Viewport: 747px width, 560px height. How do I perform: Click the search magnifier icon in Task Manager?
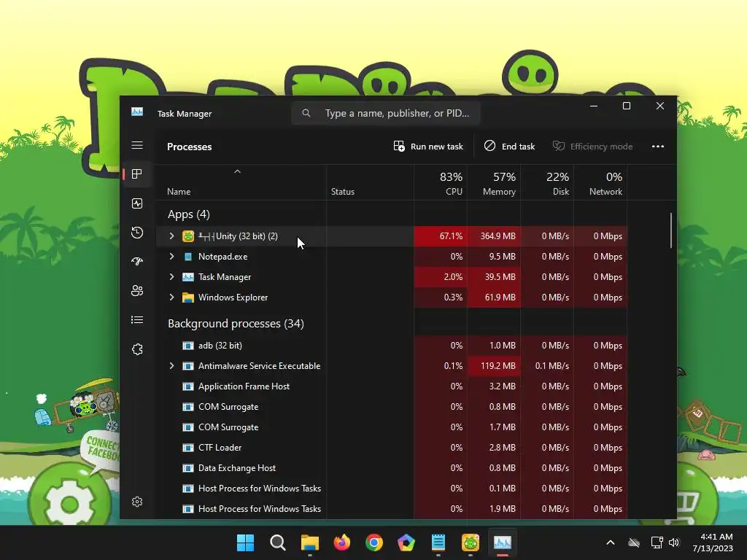pos(306,113)
